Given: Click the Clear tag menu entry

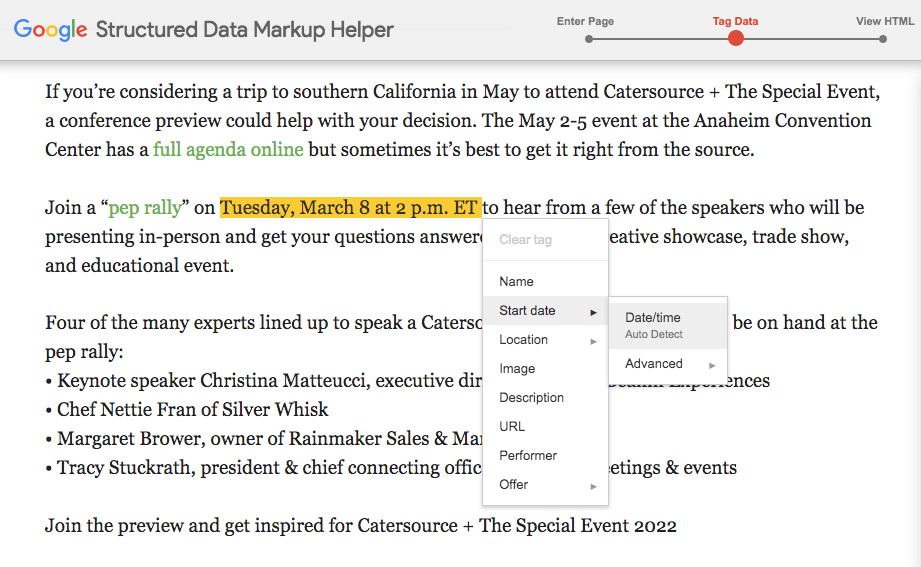Looking at the screenshot, I should [x=525, y=240].
